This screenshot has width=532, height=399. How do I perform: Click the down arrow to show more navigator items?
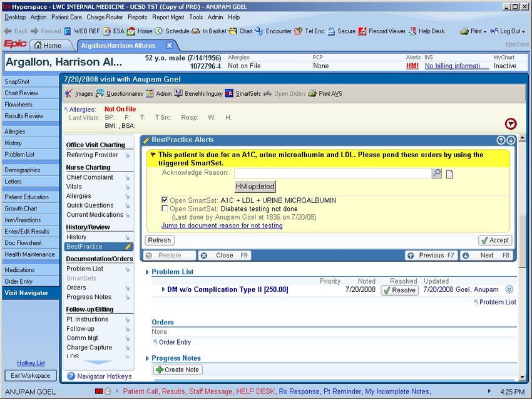[x=98, y=363]
